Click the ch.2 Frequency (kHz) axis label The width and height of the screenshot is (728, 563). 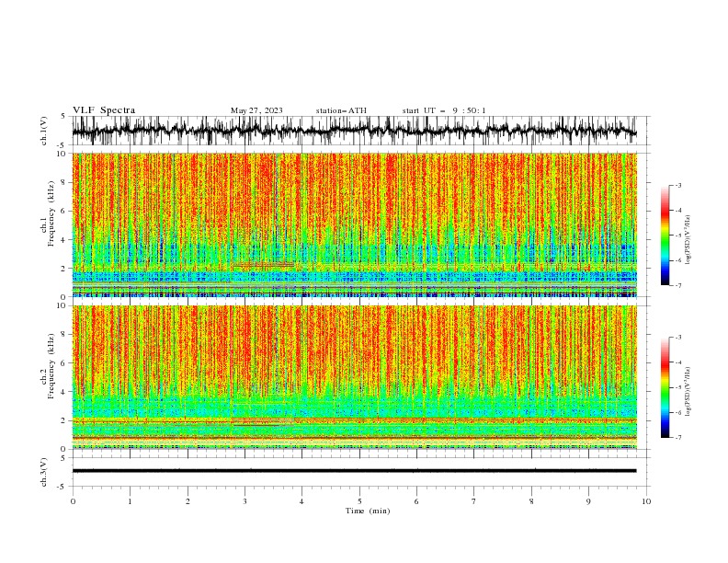click(48, 366)
